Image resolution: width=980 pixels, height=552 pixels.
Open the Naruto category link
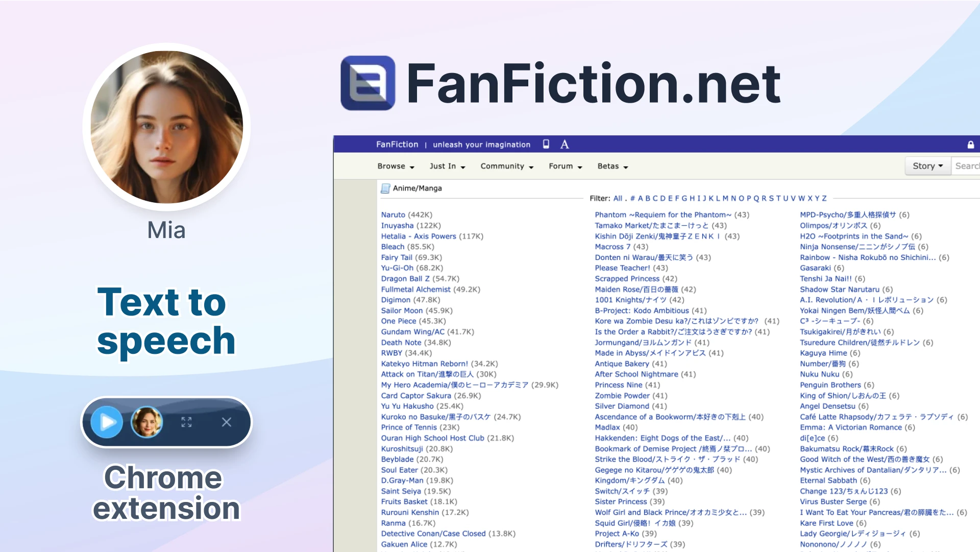pos(393,215)
